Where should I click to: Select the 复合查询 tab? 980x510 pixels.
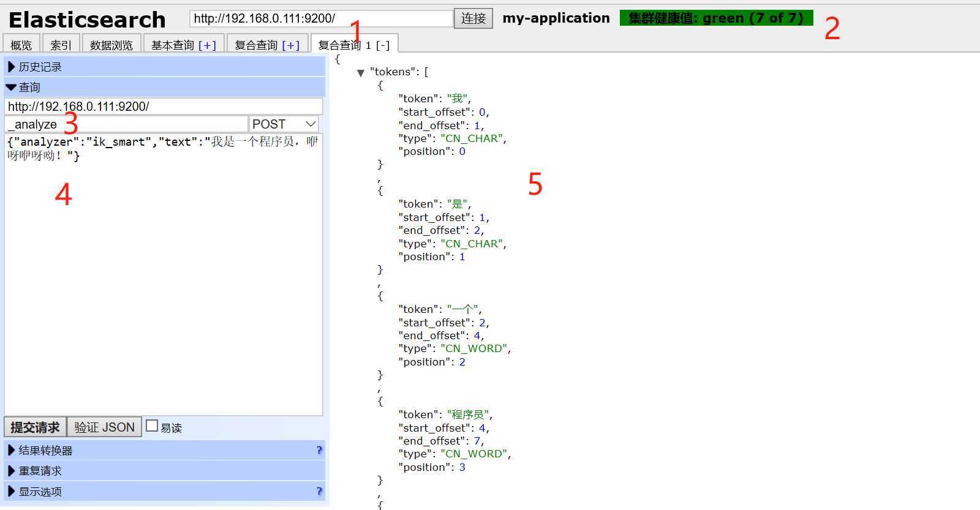tap(256, 45)
